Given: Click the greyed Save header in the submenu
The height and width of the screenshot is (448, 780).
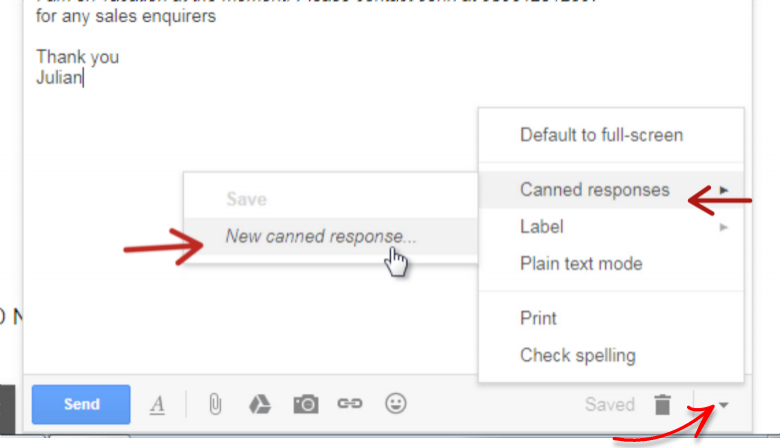Looking at the screenshot, I should [247, 199].
